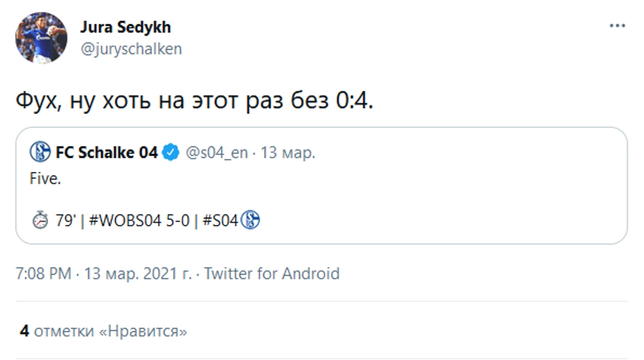
Task: View the 4 отметки «Нравится» list
Action: click(104, 331)
